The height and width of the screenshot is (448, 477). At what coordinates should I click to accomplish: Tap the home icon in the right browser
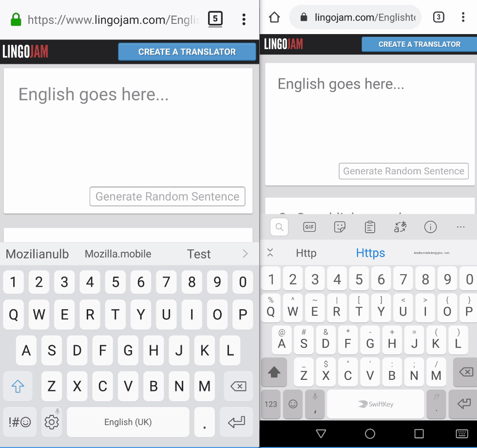tap(274, 17)
